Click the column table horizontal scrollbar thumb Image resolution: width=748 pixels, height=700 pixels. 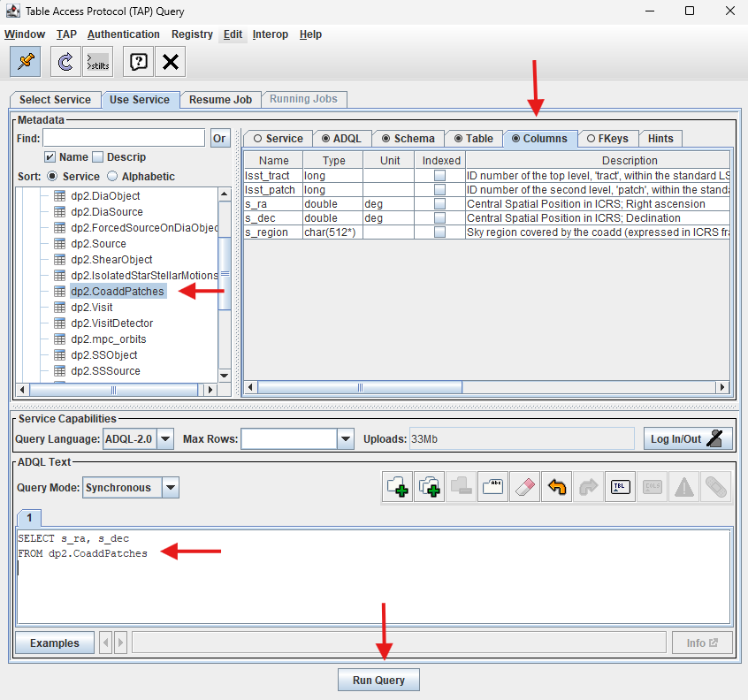click(360, 387)
